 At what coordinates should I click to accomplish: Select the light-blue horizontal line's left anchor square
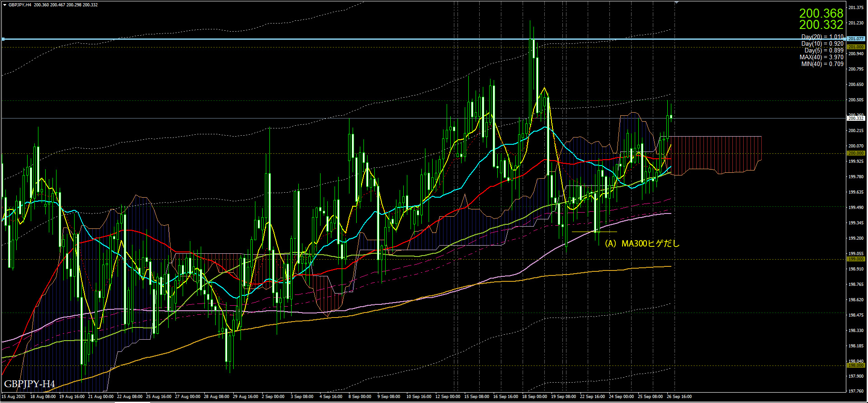3,39
